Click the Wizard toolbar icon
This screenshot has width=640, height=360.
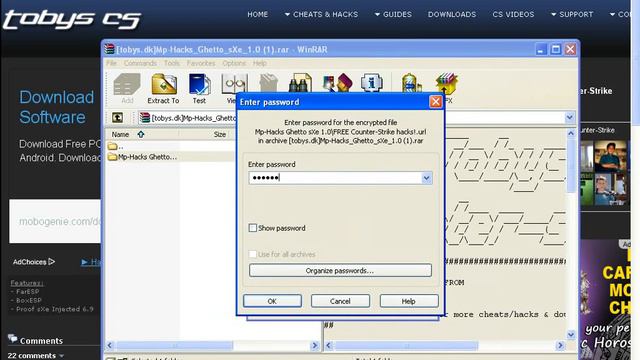pos(337,83)
